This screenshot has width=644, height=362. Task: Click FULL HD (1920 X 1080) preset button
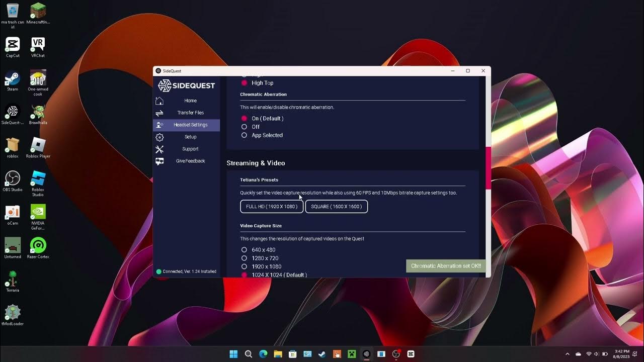click(272, 207)
